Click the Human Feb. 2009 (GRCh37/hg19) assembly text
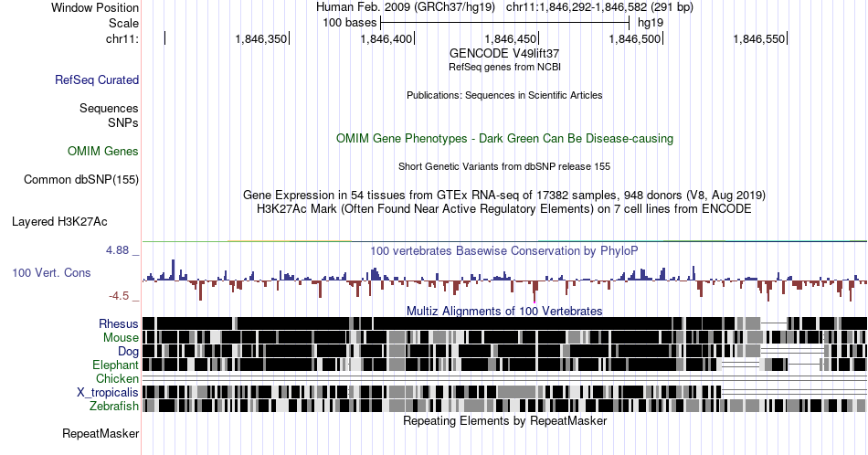Viewport: 868px width, 455px height. [405, 7]
